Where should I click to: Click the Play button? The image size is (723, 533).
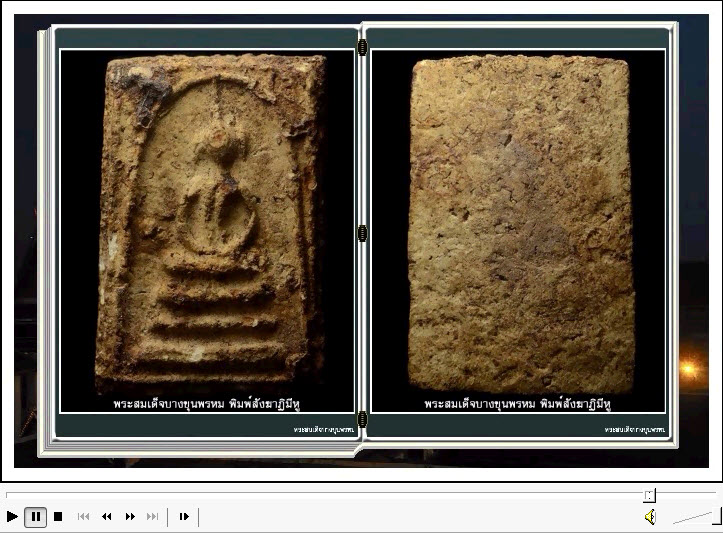click(12, 516)
